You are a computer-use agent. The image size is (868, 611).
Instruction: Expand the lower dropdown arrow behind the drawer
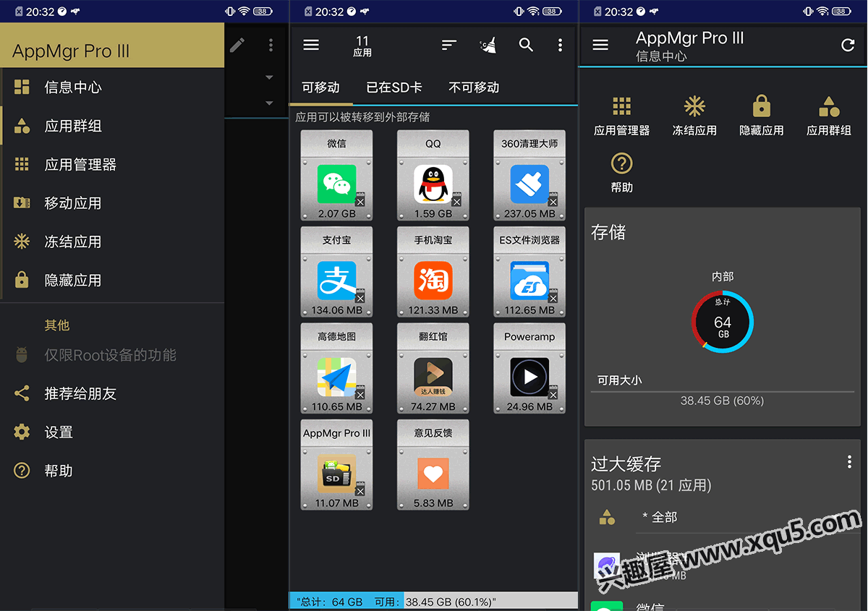click(269, 103)
